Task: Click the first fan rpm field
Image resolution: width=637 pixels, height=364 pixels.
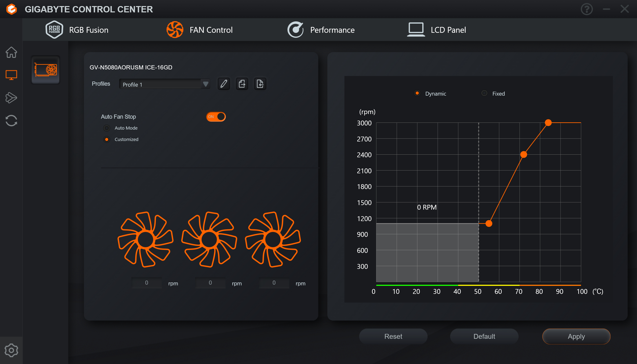Action: point(147,283)
